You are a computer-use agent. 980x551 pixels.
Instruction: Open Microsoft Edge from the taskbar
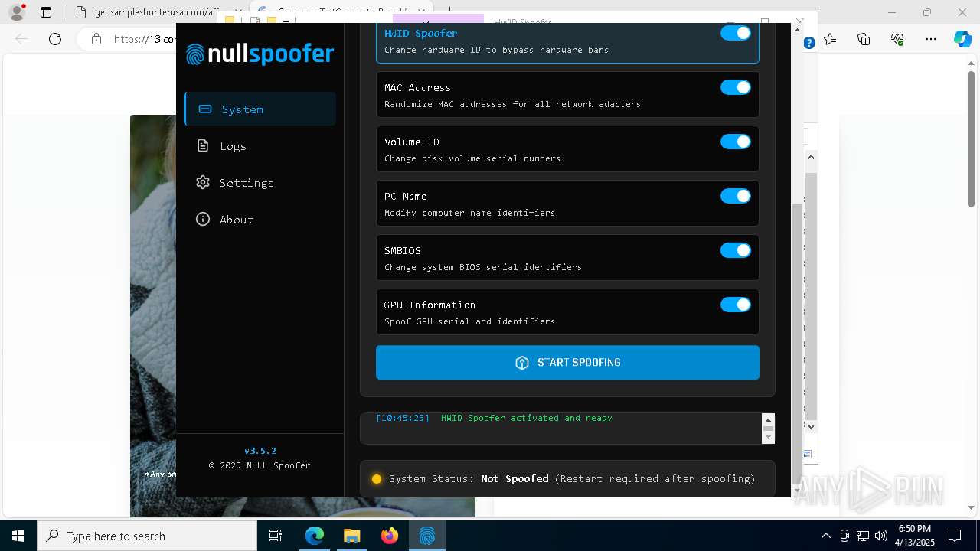[x=315, y=536]
